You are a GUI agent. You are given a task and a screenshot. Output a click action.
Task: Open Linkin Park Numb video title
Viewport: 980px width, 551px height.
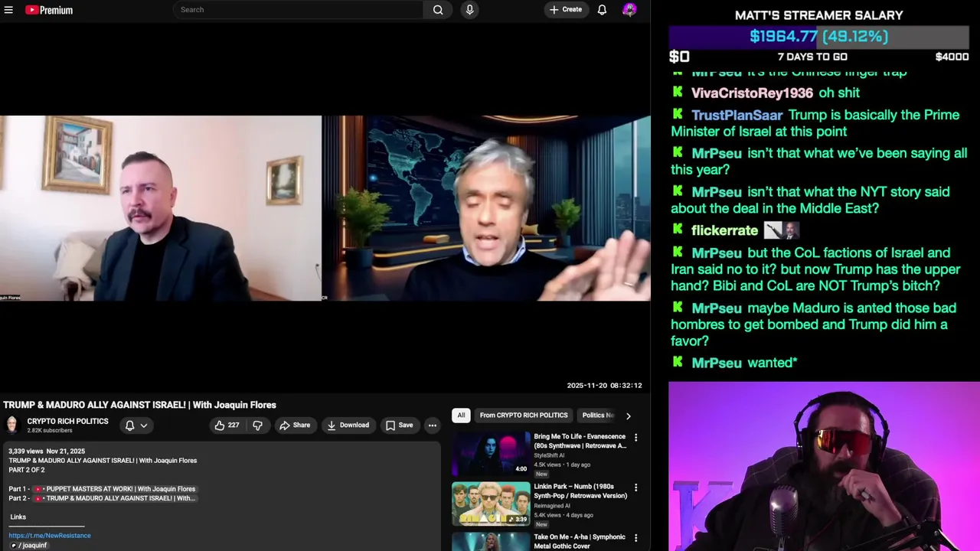click(580, 491)
